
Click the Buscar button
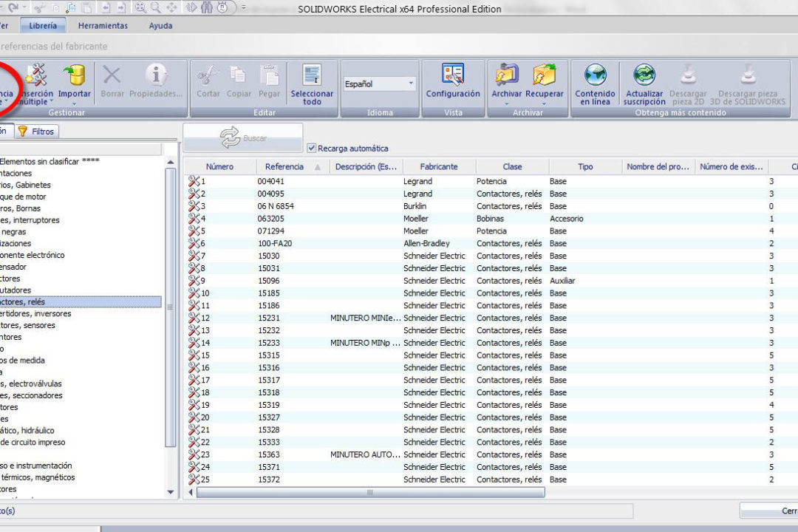click(243, 137)
